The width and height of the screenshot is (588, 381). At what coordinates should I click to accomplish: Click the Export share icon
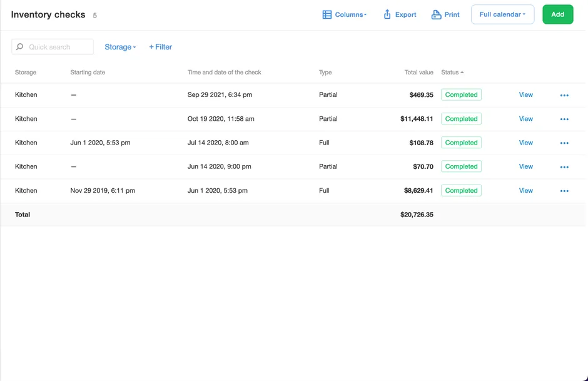click(387, 14)
